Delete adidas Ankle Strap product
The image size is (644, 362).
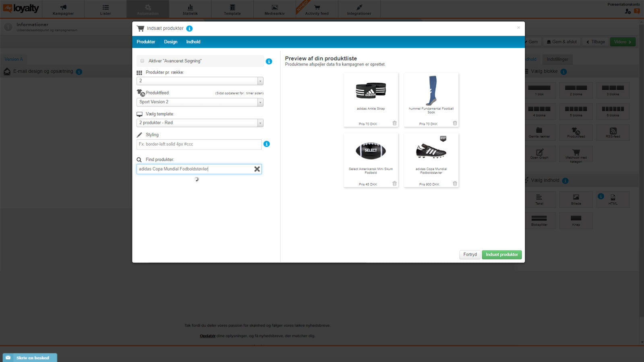point(394,123)
